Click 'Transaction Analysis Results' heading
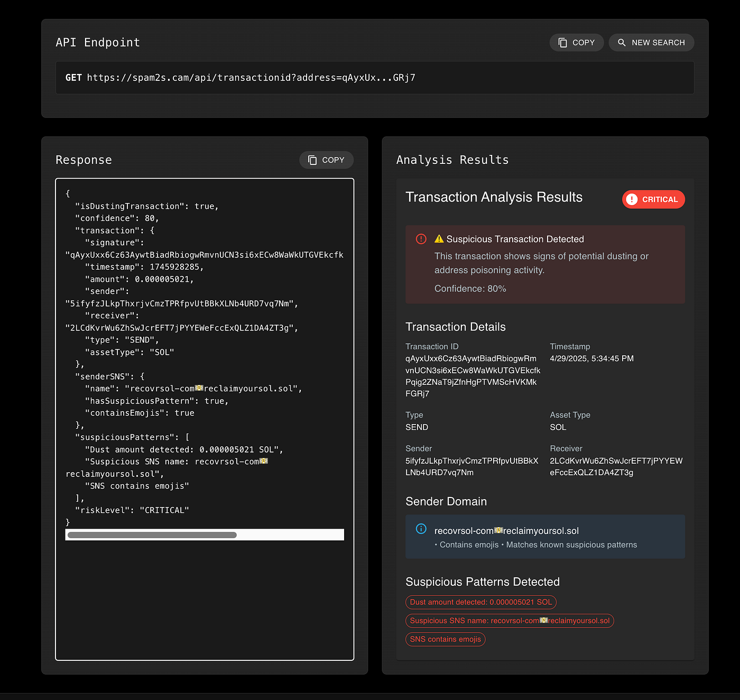Viewport: 740px width, 700px height. click(x=494, y=197)
